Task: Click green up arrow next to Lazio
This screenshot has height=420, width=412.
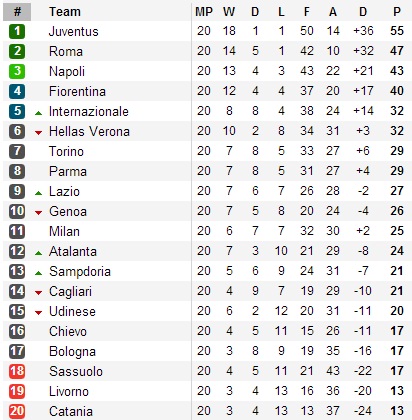Action: pos(39,193)
